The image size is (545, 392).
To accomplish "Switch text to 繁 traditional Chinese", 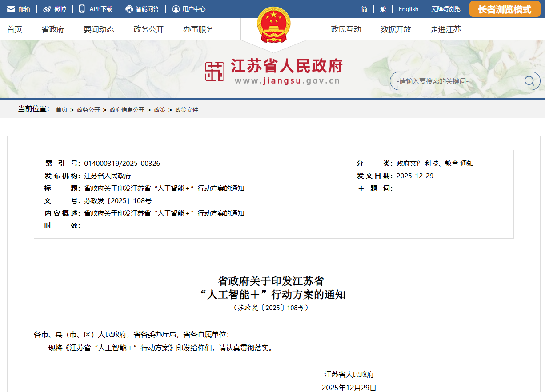I will coord(383,8).
